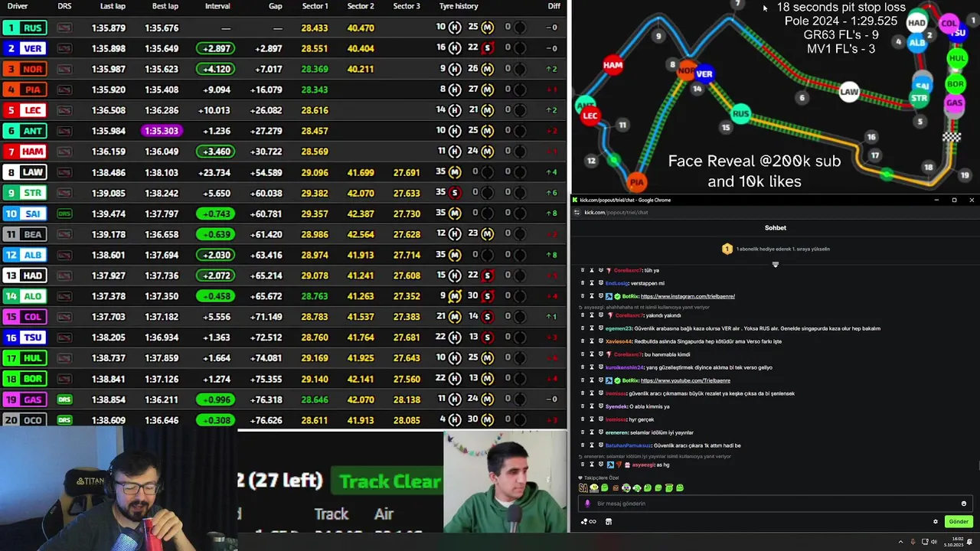Open the Kick shop icon below the chat input

coord(609,522)
